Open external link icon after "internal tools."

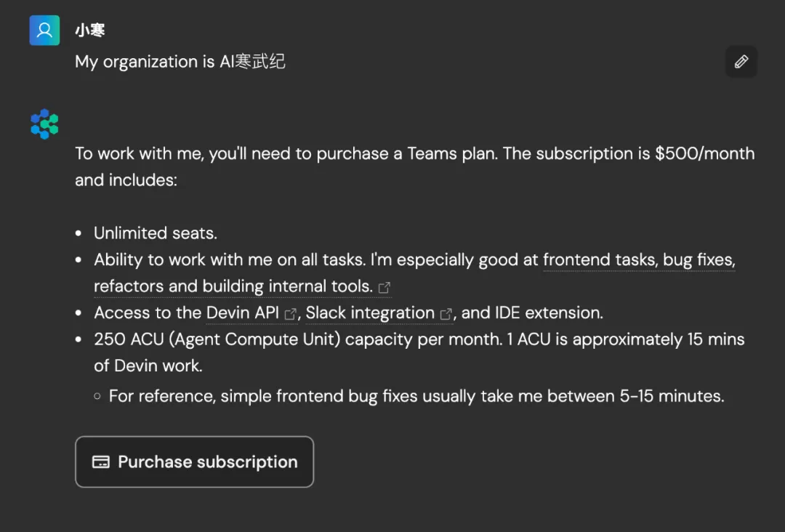click(x=384, y=288)
